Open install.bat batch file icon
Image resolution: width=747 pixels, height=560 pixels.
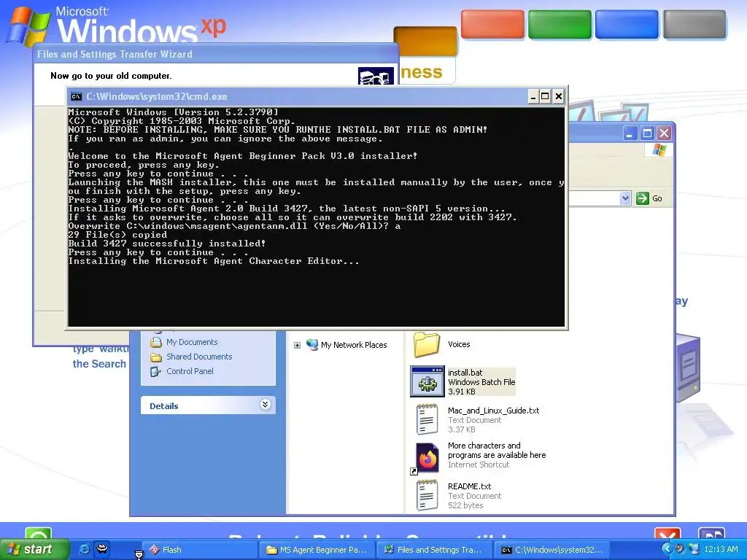[x=427, y=381]
